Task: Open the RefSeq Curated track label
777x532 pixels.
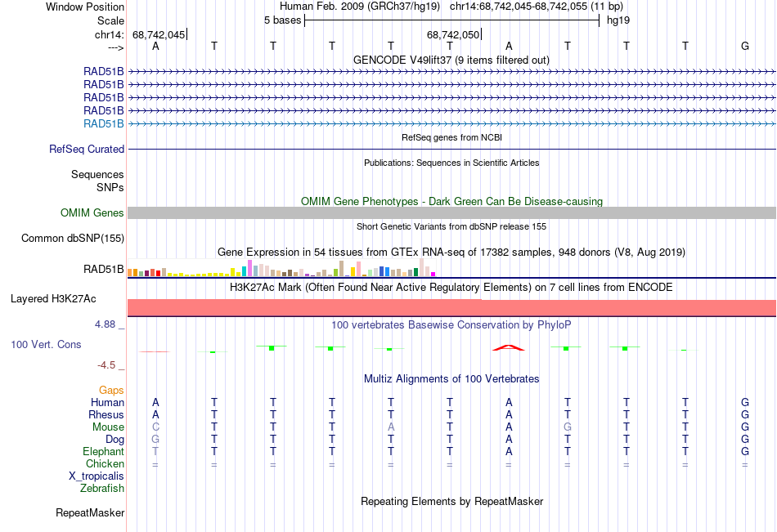Action: (x=87, y=149)
